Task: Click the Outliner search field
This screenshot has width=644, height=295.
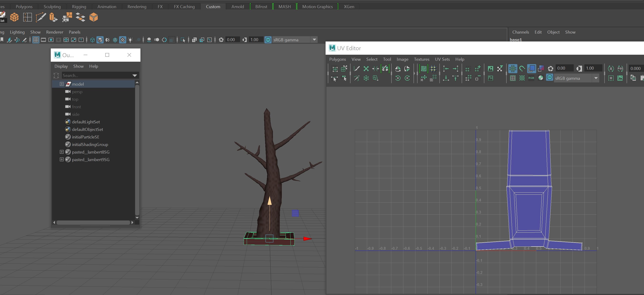Action: tap(98, 75)
